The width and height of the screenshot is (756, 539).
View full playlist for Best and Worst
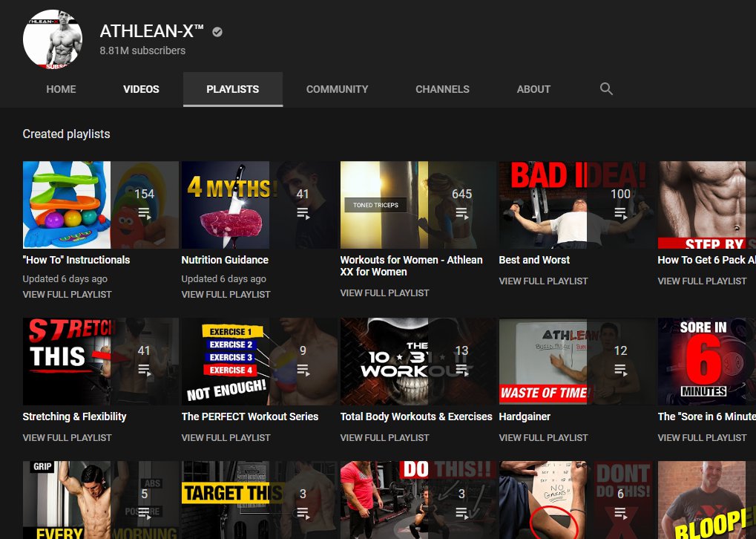543,281
